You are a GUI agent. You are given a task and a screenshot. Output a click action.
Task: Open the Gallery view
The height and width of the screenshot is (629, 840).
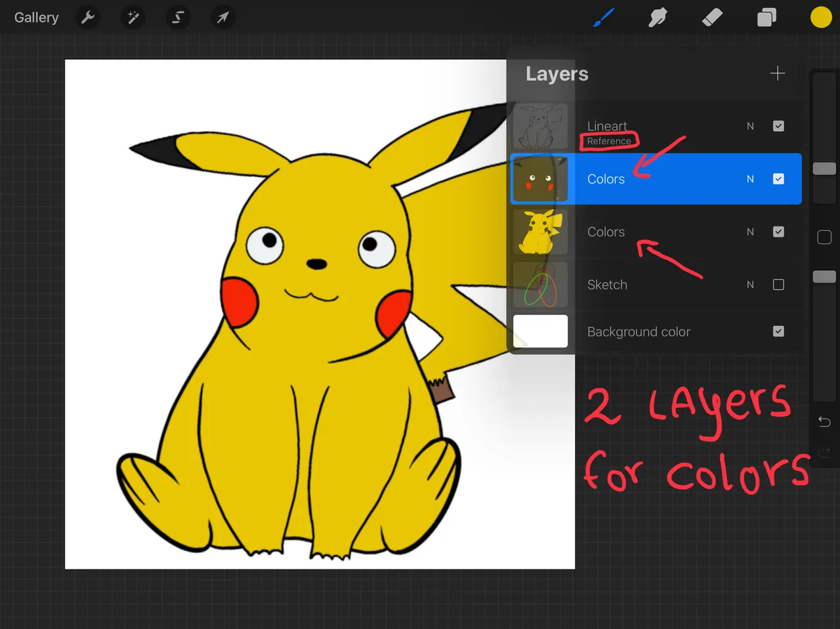[36, 18]
